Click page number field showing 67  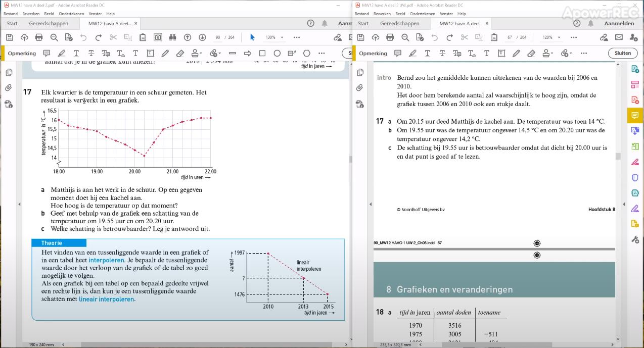pyautogui.click(x=510, y=37)
